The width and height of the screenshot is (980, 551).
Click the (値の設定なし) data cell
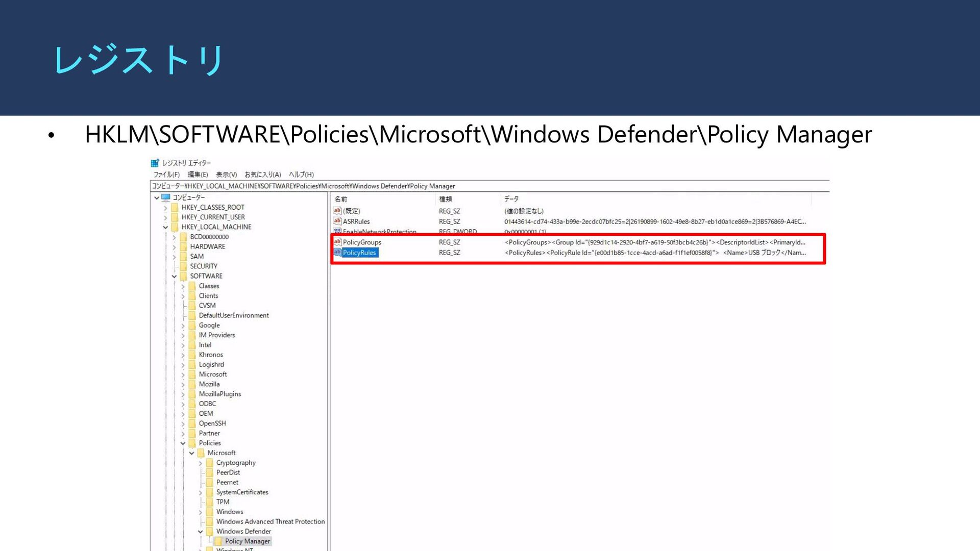pos(524,211)
